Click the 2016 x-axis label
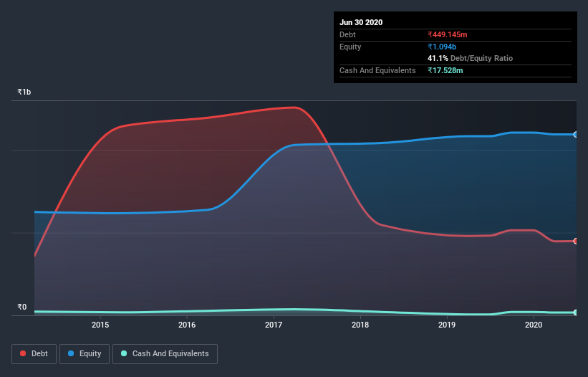 click(x=187, y=325)
